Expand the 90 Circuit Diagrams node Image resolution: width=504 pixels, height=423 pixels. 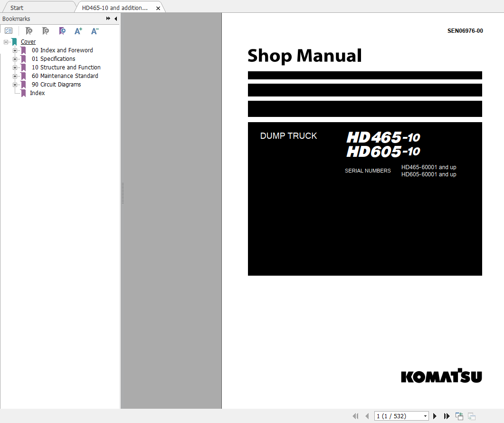pyautogui.click(x=15, y=85)
